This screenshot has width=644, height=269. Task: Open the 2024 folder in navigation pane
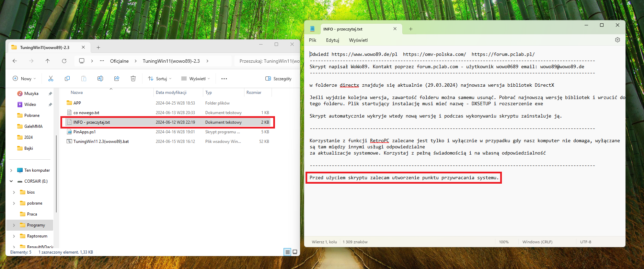click(28, 137)
